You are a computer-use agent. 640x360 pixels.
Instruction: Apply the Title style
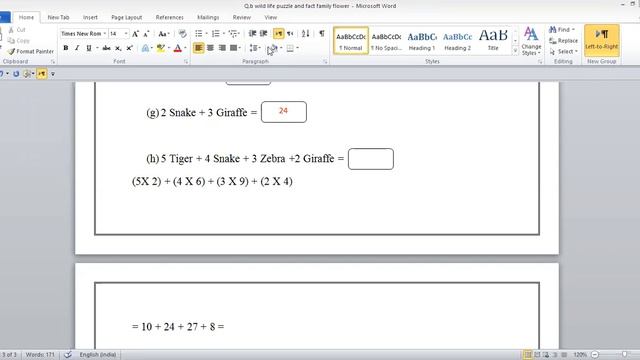point(493,40)
